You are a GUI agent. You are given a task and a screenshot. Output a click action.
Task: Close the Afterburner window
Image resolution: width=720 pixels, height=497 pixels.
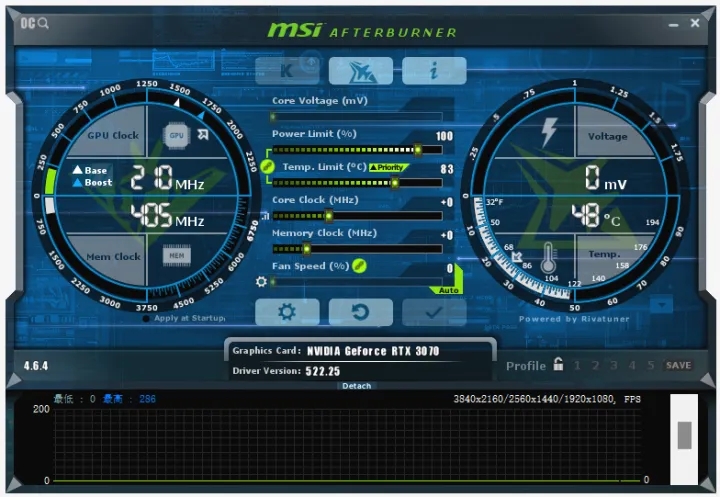(695, 23)
